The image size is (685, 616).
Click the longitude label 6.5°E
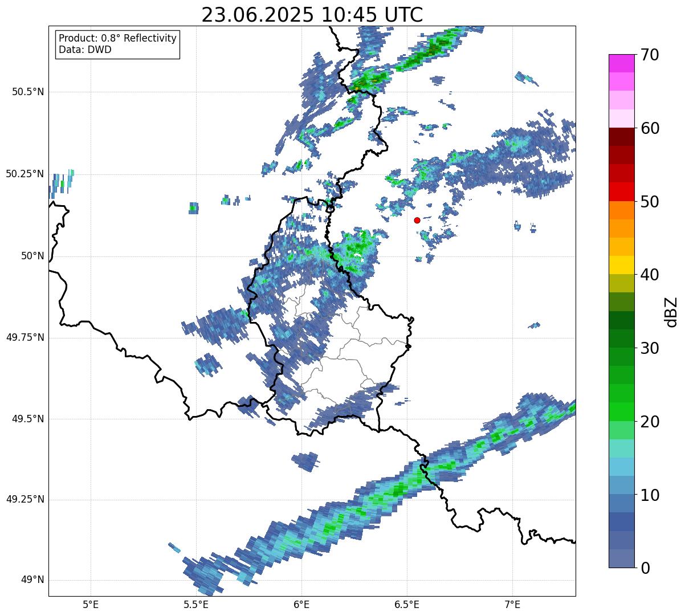407,604
